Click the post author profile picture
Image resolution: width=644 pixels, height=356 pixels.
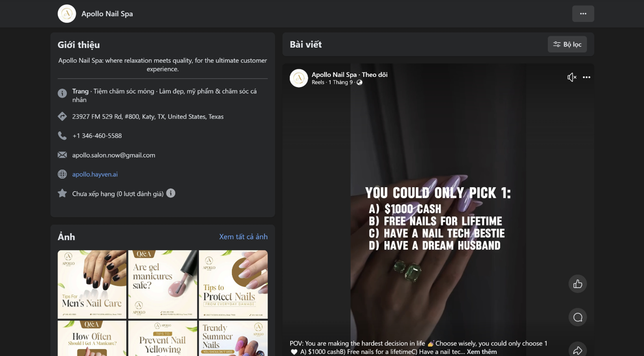coord(299,78)
